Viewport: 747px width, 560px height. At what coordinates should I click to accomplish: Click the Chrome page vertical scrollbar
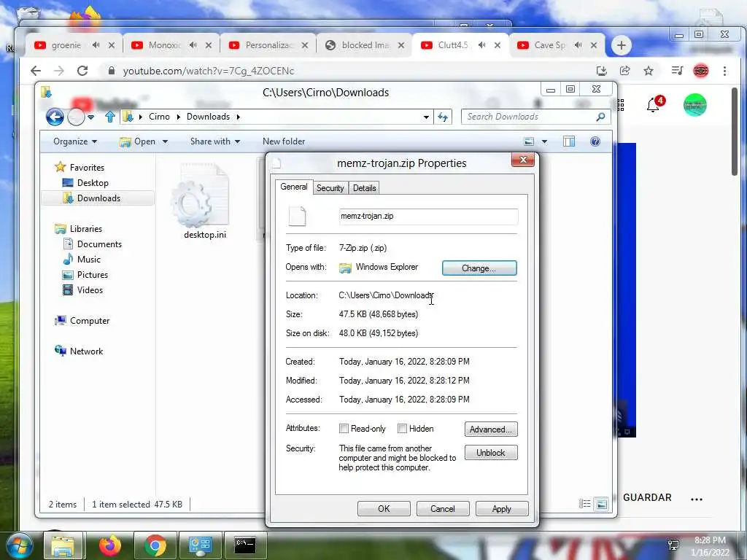(735, 131)
